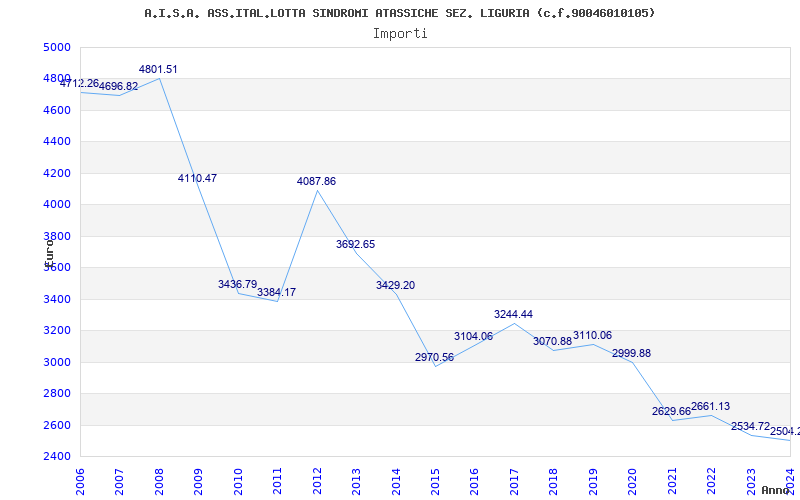Screen dimensions: 800x500
Task: Select the 3244.44 data label
Action: pos(513,314)
